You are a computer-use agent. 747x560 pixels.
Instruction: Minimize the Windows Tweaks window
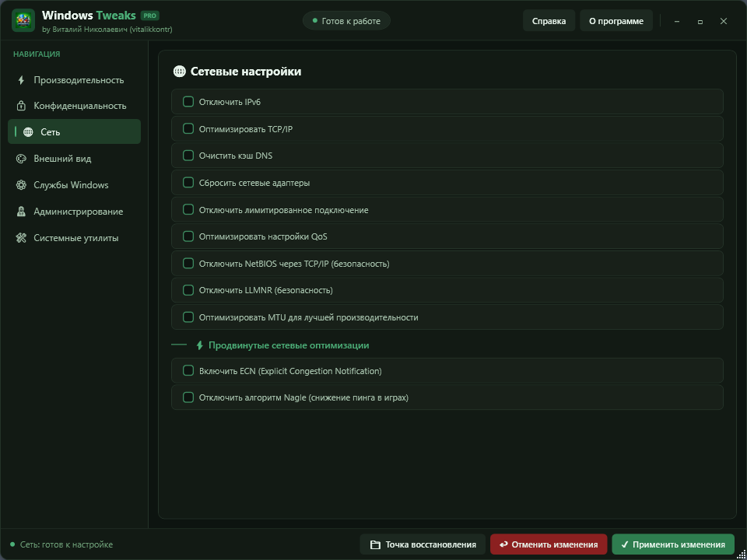[x=677, y=22]
